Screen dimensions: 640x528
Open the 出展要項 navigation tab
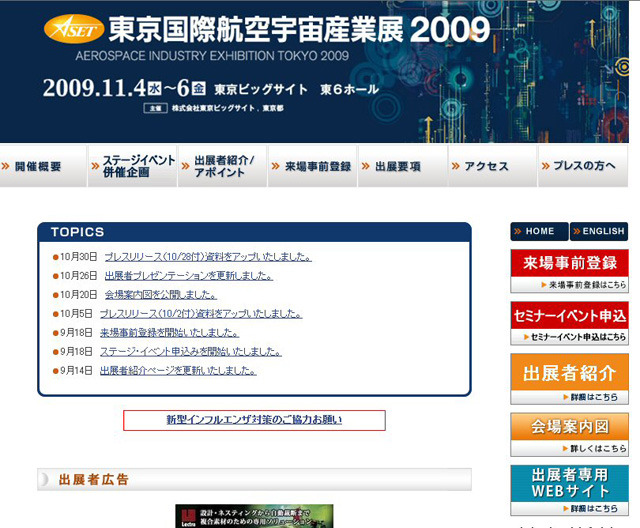403,166
